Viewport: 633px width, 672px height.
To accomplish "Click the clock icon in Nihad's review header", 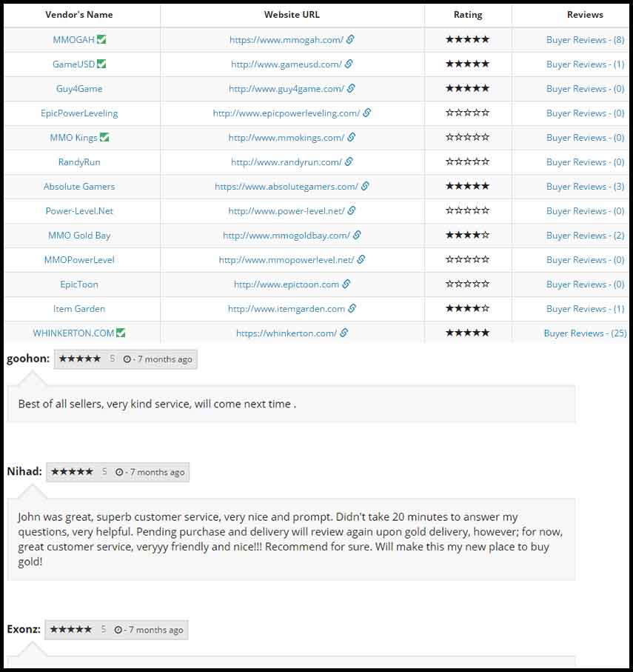I will click(x=119, y=472).
